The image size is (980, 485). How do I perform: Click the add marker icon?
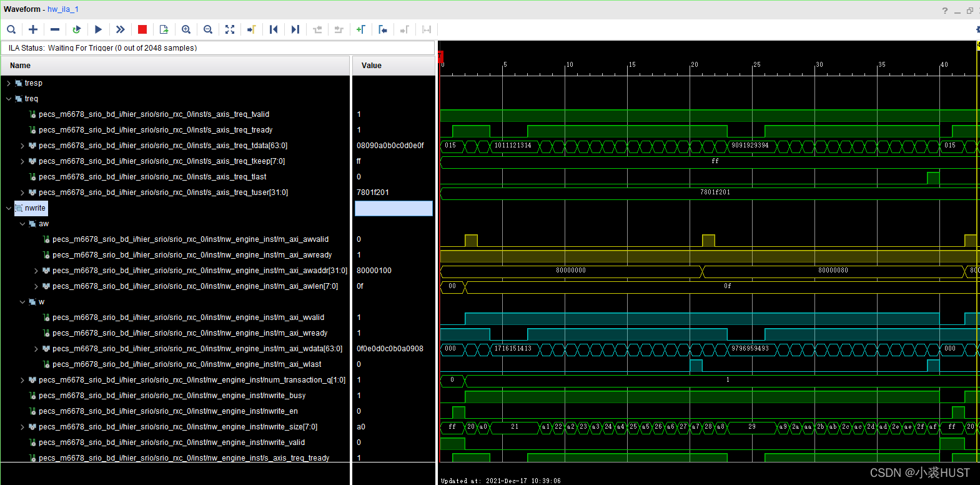pos(361,29)
